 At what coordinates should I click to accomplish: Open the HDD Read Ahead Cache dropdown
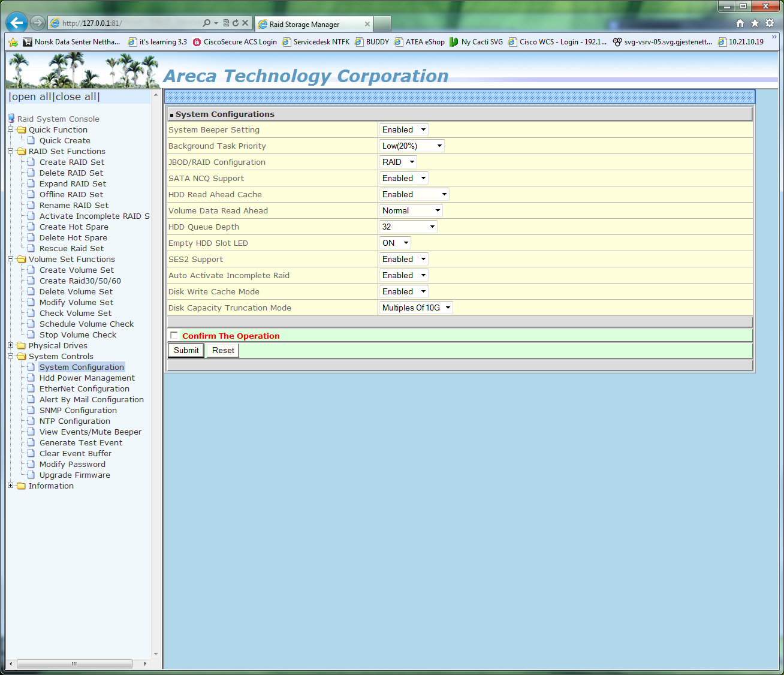click(x=414, y=194)
